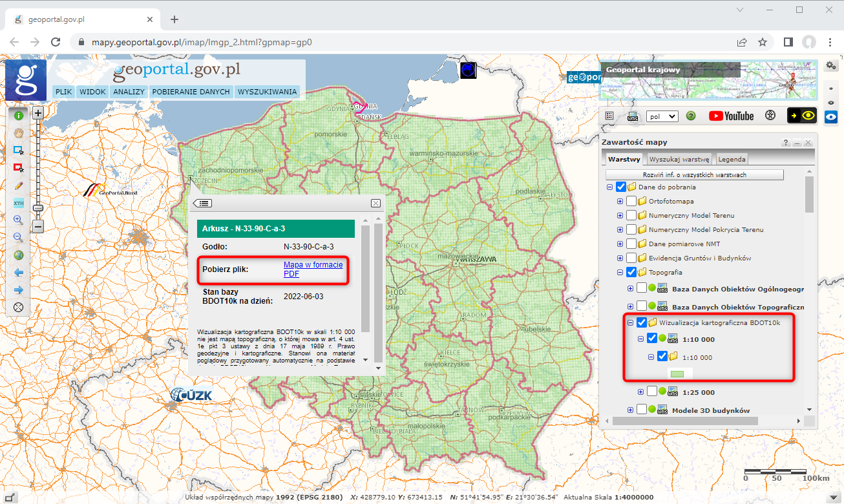
Task: Click the globe full-extent icon
Action: pyautogui.click(x=19, y=255)
